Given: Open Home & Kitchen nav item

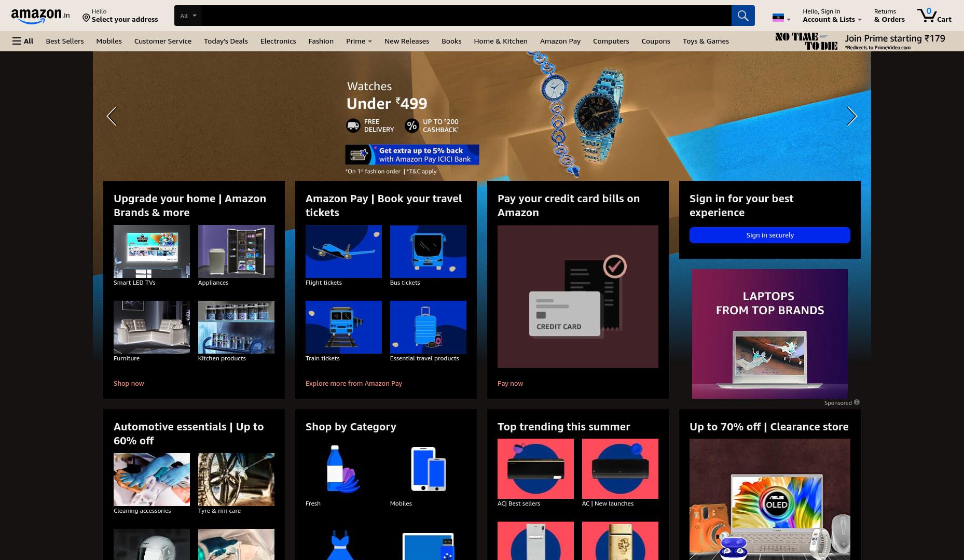Looking at the screenshot, I should (501, 41).
